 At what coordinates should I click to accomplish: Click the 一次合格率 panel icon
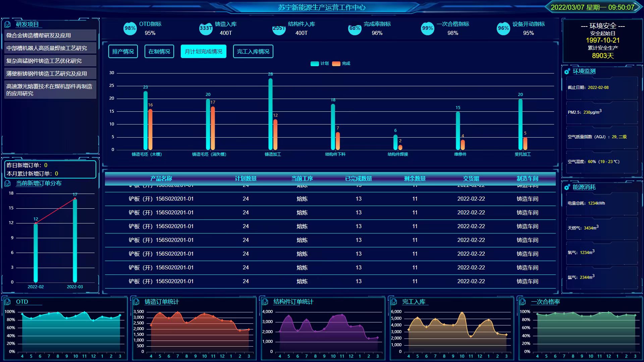(x=523, y=302)
